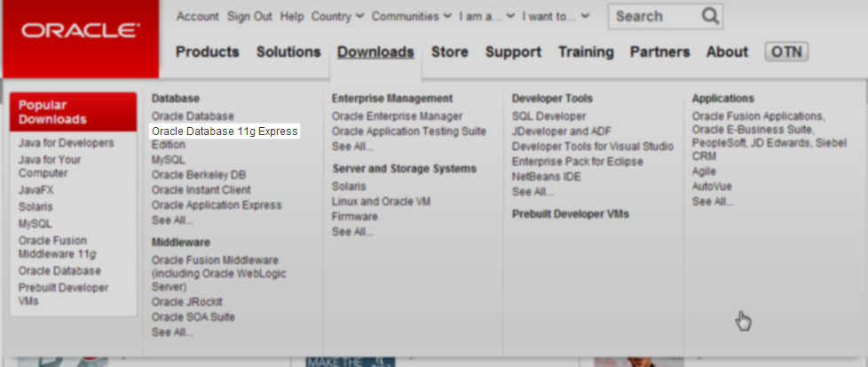The width and height of the screenshot is (868, 367).
Task: Select Solaris in Popular Downloads
Action: click(36, 207)
